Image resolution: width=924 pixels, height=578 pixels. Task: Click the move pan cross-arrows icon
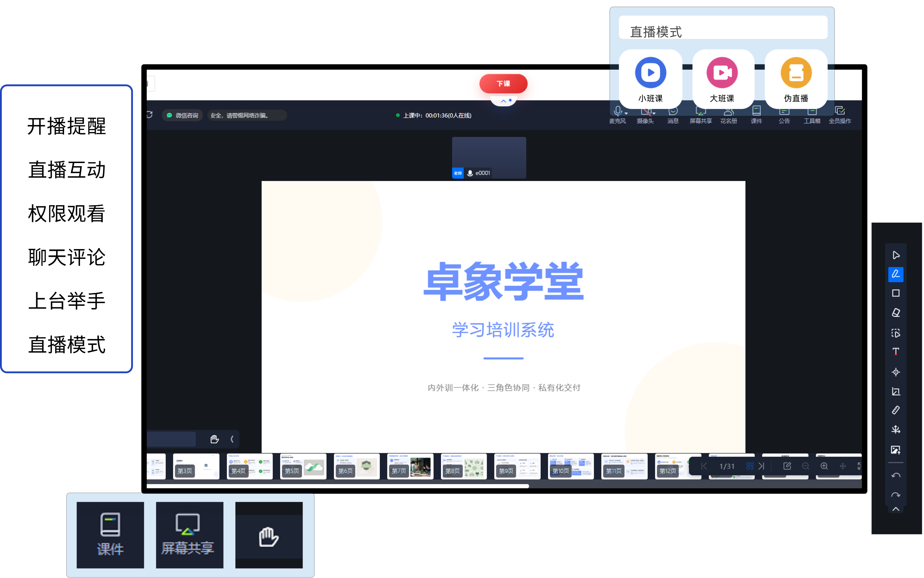tap(842, 466)
